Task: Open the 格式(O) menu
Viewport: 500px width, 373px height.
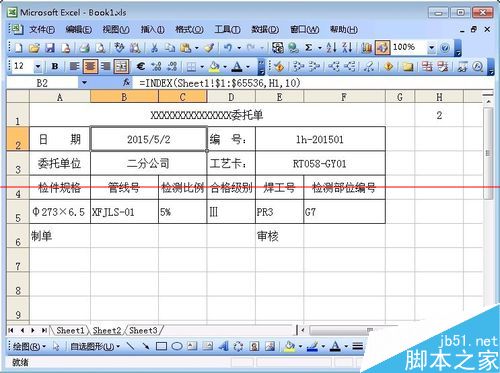Action: point(189,30)
